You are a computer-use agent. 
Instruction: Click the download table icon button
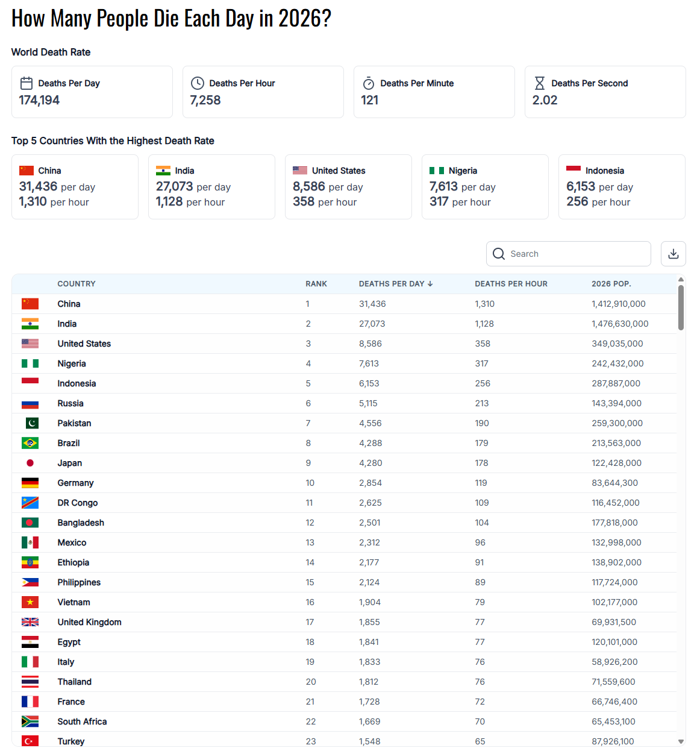coord(673,254)
